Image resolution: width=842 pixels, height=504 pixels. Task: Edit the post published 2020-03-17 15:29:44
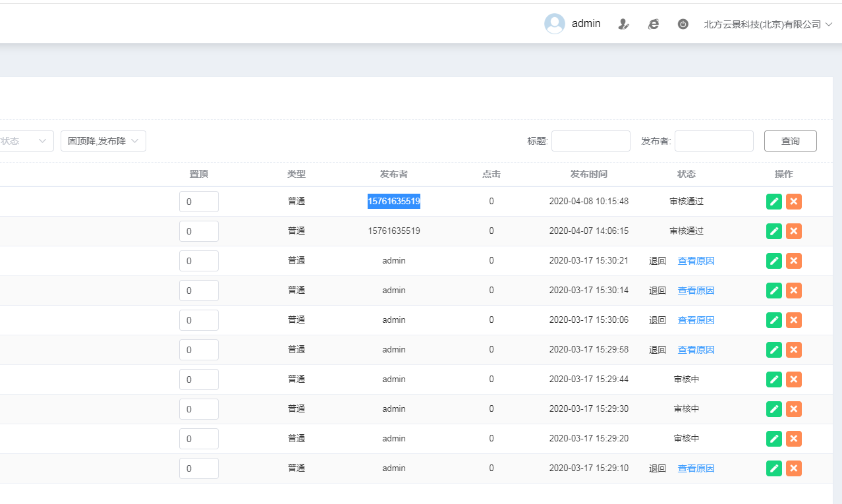774,379
